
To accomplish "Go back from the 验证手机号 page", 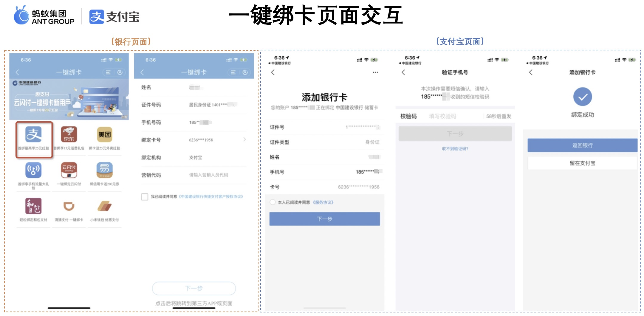I will coord(403,72).
